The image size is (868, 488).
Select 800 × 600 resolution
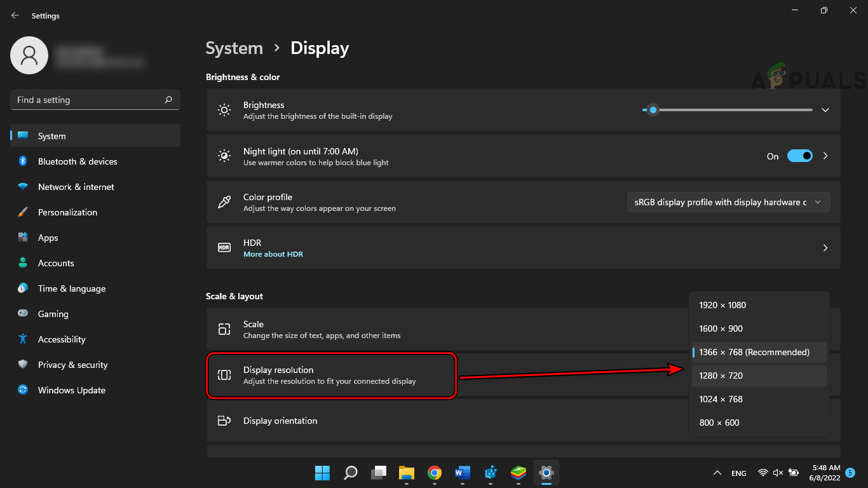point(719,423)
